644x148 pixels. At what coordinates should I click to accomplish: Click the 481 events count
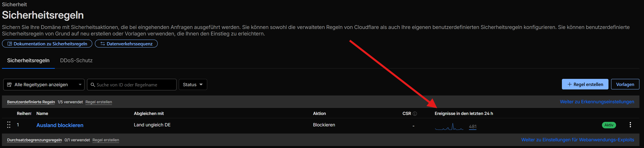pos(472,127)
